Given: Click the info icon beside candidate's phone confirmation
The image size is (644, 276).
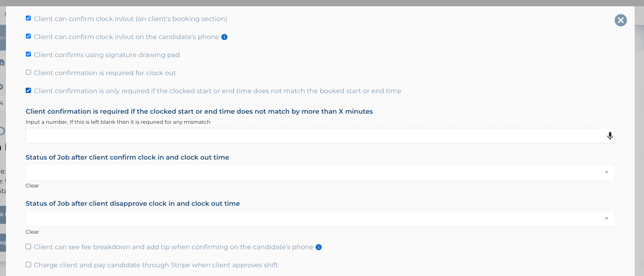Looking at the screenshot, I should click(224, 37).
